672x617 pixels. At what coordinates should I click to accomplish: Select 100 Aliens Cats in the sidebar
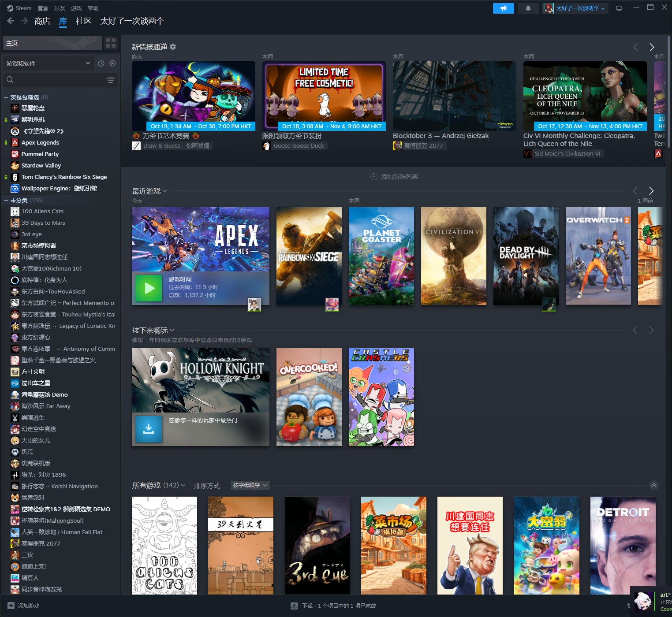42,211
